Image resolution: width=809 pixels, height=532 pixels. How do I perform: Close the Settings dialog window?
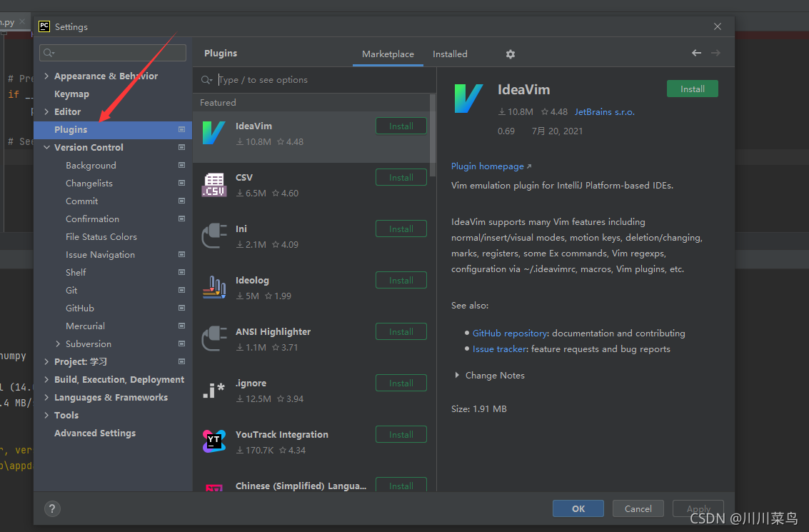click(x=717, y=26)
